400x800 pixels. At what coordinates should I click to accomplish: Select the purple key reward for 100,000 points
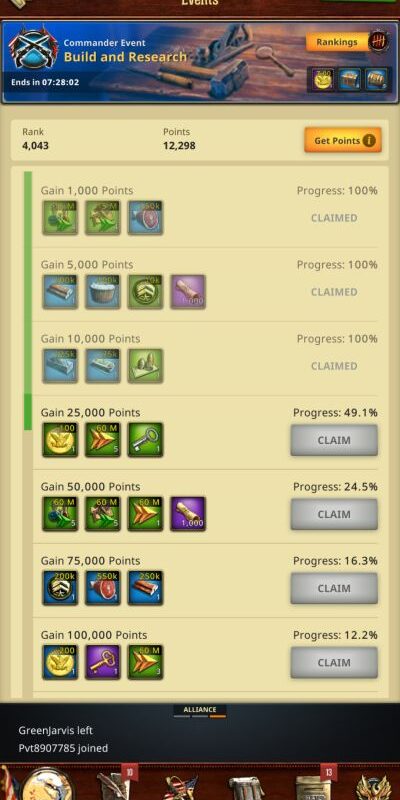(103, 662)
